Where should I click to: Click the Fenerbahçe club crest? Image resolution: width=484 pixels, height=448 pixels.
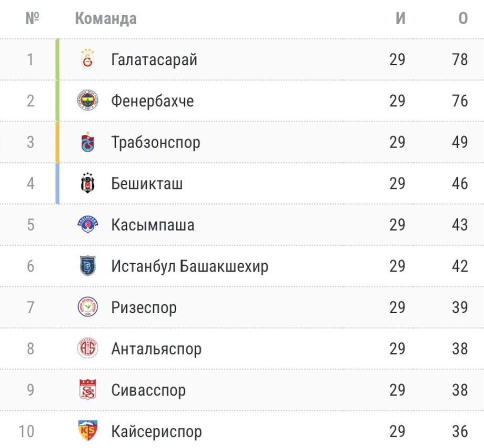pos(87,100)
